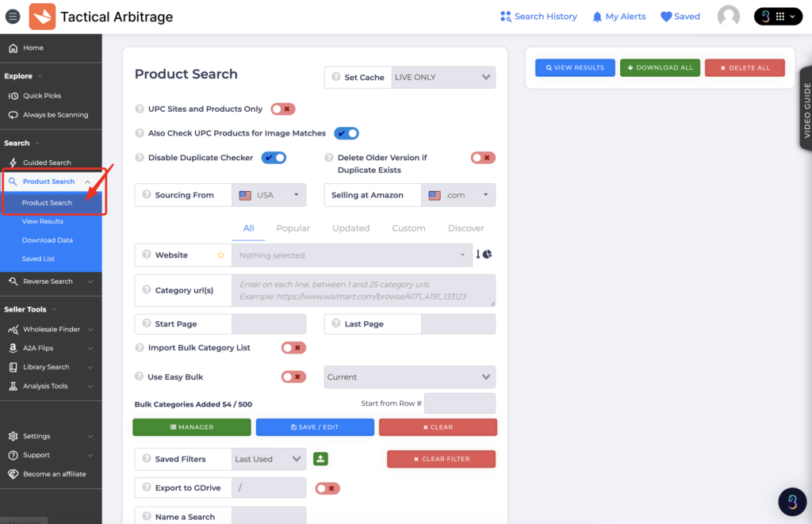
Task: Open the hamburger menu icon
Action: [x=13, y=17]
